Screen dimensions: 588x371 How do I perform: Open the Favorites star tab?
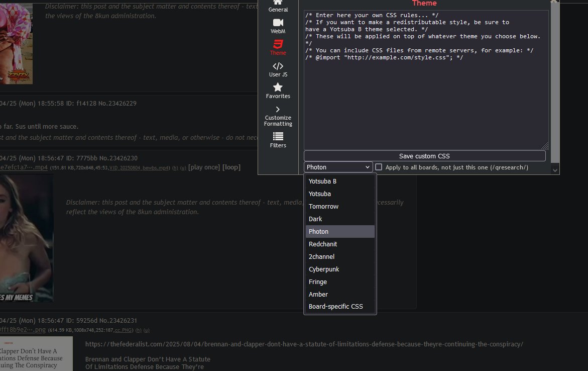tap(278, 91)
